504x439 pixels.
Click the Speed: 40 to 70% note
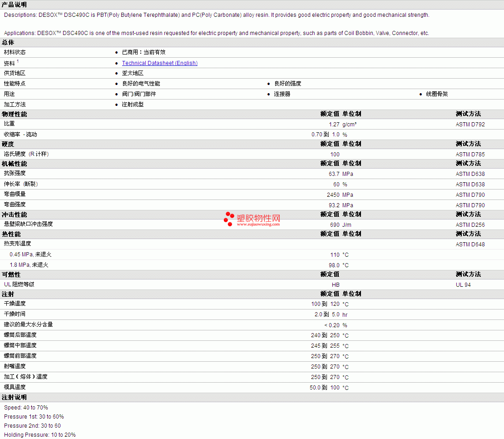pyautogui.click(x=26, y=408)
